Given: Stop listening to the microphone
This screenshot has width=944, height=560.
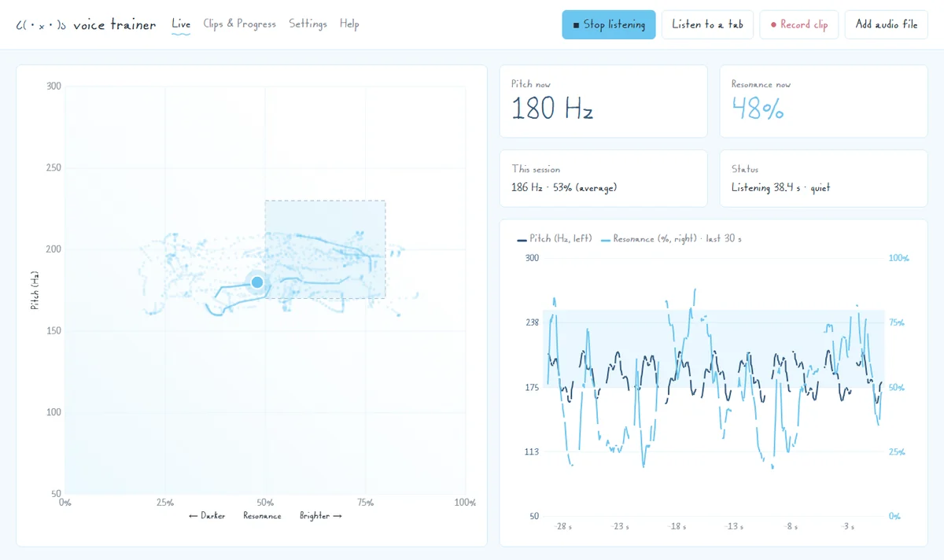Looking at the screenshot, I should pyautogui.click(x=609, y=24).
